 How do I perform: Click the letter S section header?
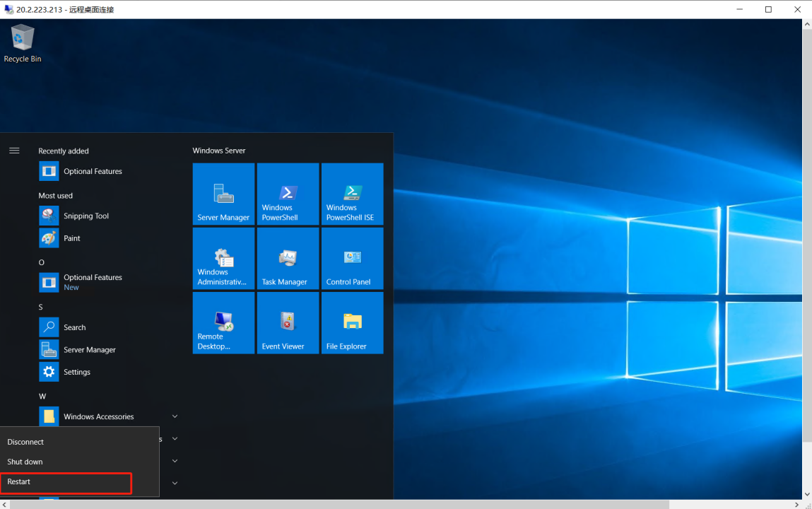tap(41, 307)
